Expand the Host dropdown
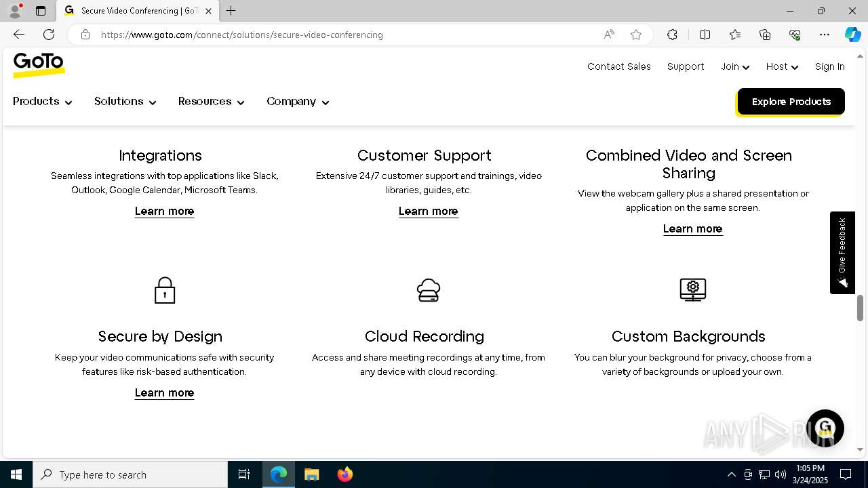This screenshot has width=868, height=488. 782,66
